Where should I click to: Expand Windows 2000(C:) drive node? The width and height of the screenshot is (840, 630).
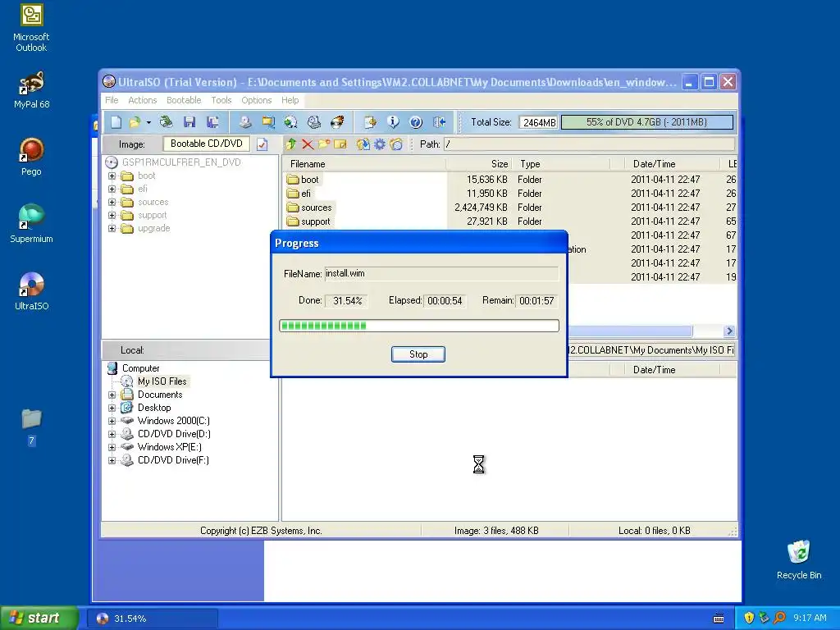point(112,421)
